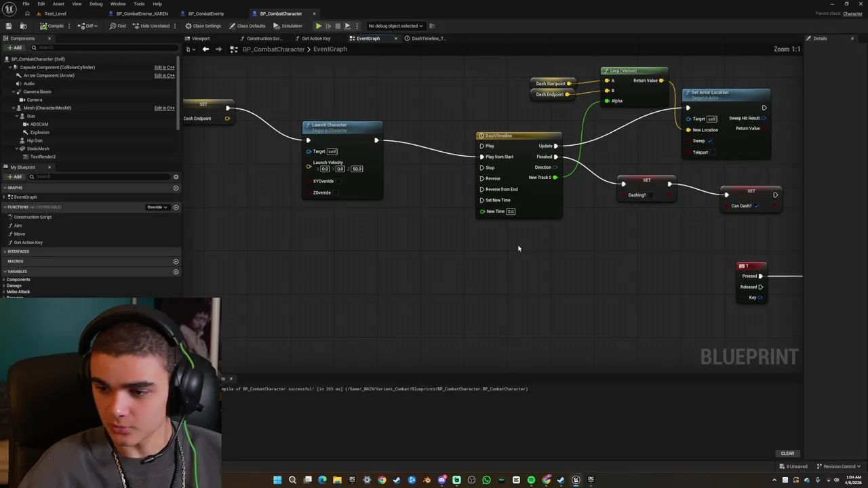
Task: Add a new component
Action: click(x=14, y=47)
